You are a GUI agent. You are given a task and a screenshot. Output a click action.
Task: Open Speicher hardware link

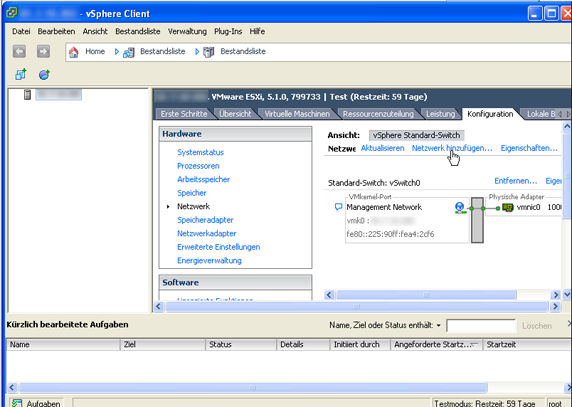click(192, 193)
